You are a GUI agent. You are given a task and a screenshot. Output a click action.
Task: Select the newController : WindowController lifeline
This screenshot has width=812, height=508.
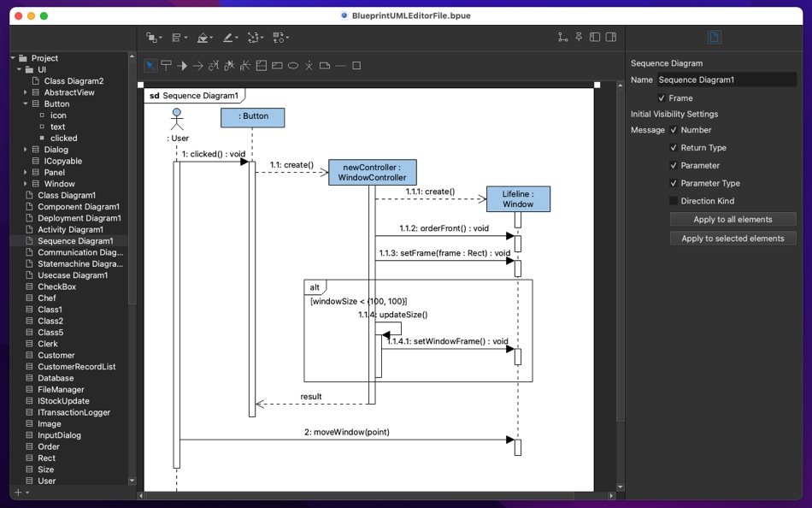point(373,172)
